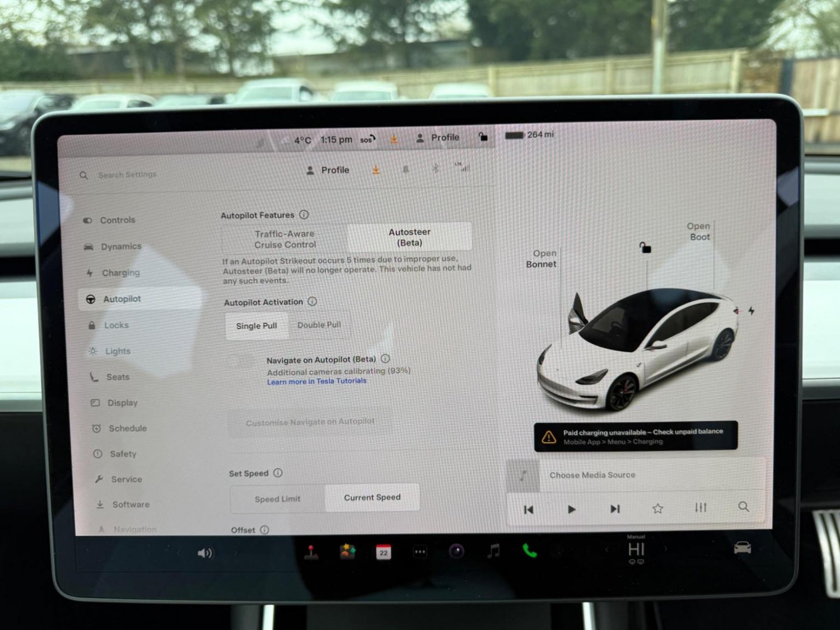840x630 pixels.
Task: Open Profile in settings header
Action: [x=328, y=170]
